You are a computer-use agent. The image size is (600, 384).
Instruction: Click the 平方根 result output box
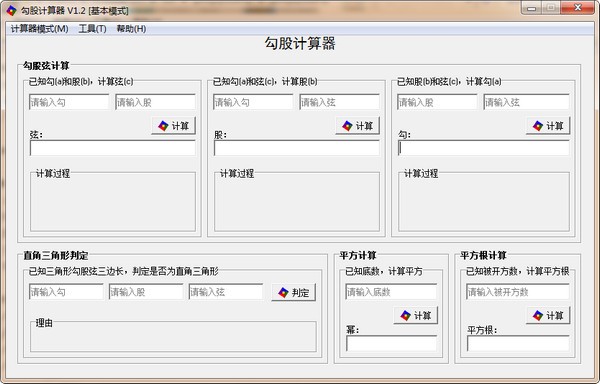pyautogui.click(x=518, y=343)
